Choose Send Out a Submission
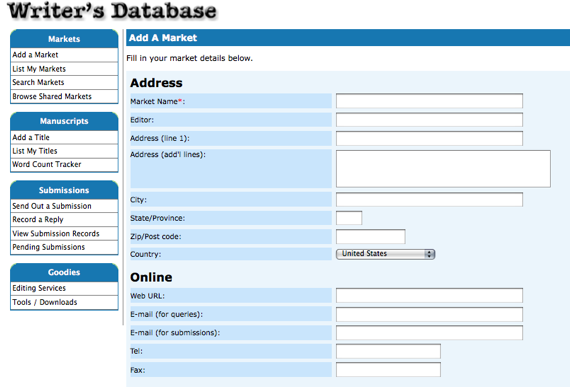 pyautogui.click(x=52, y=206)
